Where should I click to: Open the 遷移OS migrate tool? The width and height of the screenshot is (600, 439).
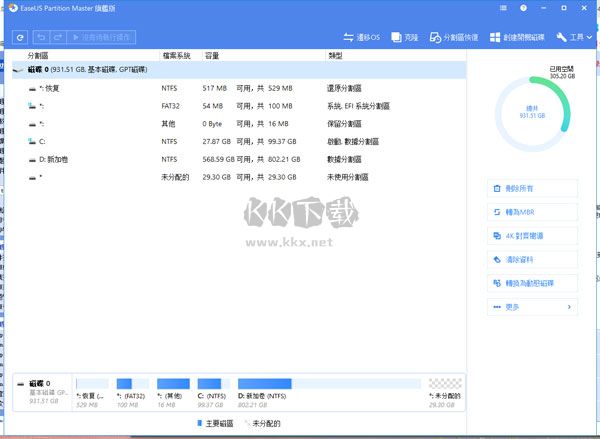tap(362, 37)
